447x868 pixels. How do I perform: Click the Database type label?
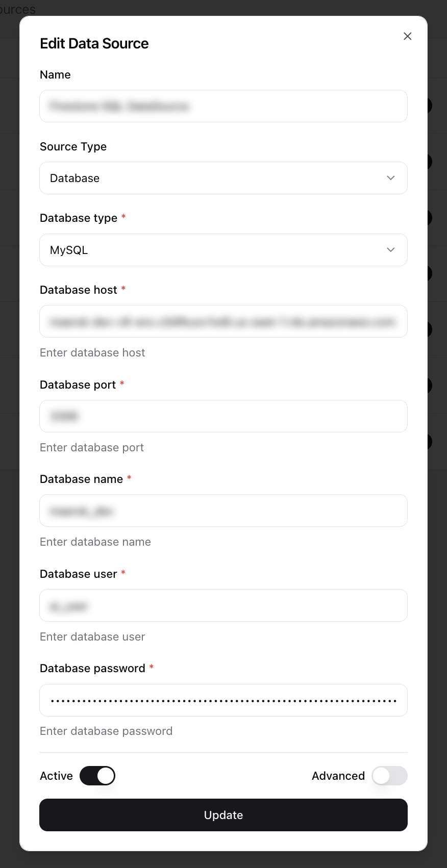coord(79,218)
